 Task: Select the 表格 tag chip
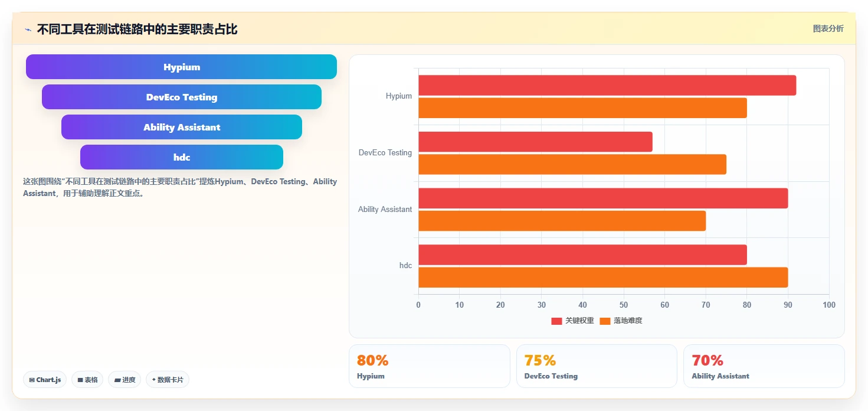(87, 380)
